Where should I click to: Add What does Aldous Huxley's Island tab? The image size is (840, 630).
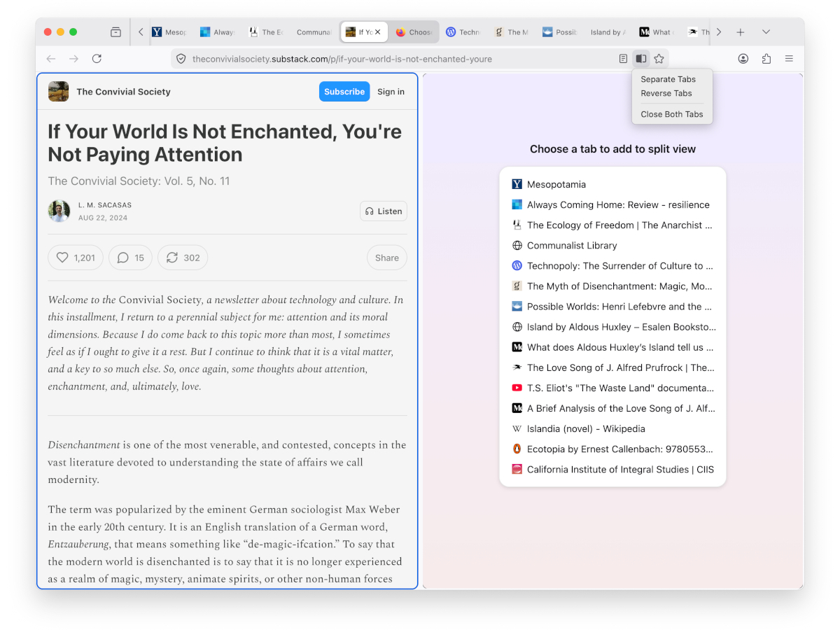pyautogui.click(x=612, y=346)
